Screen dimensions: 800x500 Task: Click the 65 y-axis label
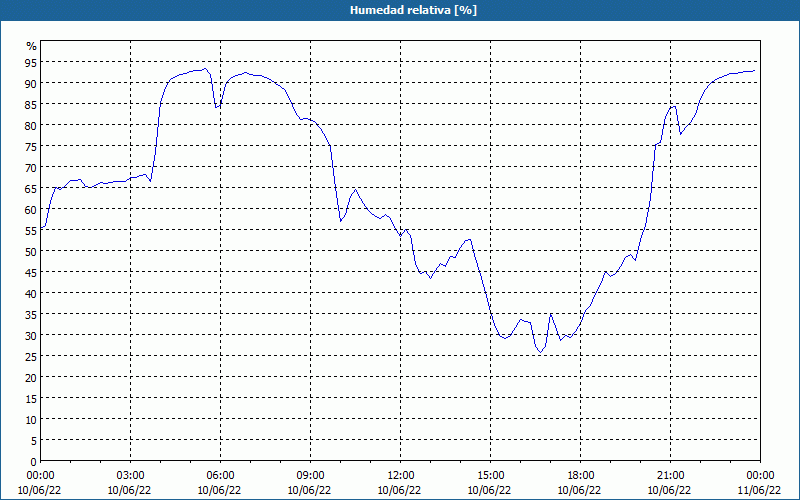[x=31, y=188]
